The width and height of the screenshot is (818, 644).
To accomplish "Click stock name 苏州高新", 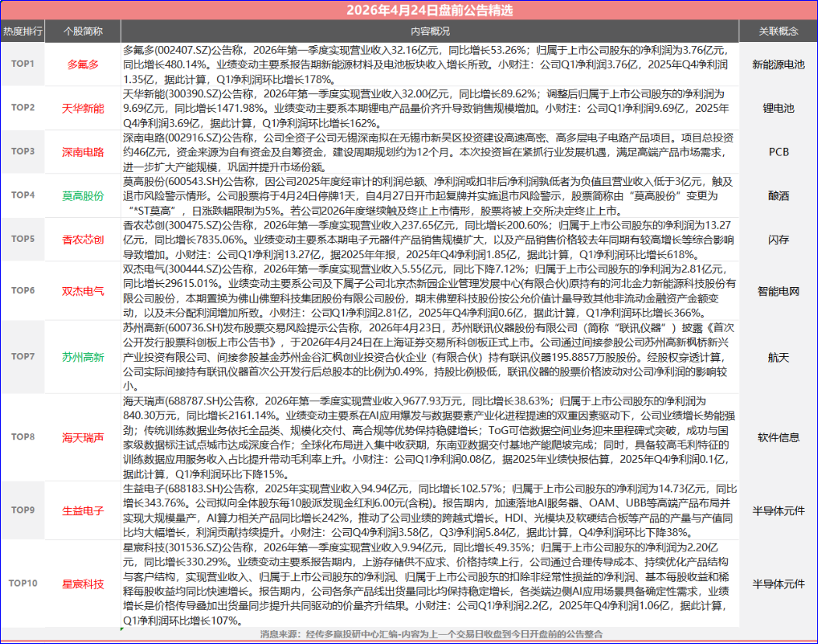I will [83, 357].
